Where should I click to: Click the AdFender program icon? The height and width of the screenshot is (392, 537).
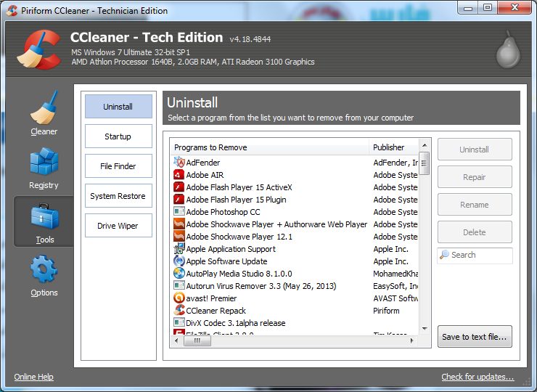179,163
